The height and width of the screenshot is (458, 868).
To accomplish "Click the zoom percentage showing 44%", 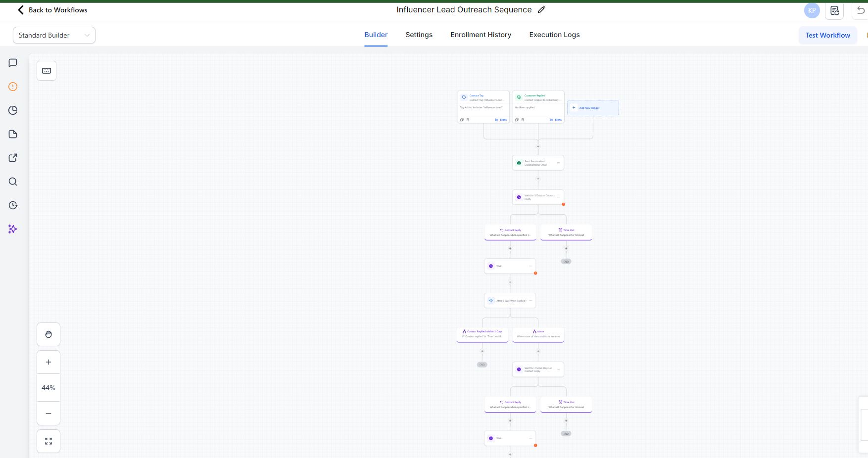I will (48, 387).
